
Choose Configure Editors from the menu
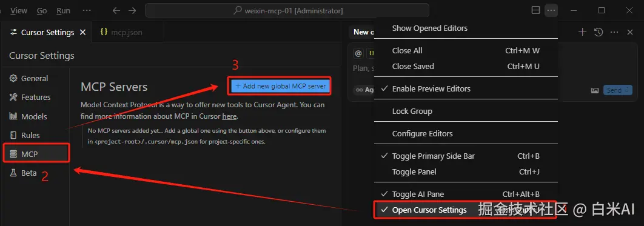pyautogui.click(x=466, y=133)
